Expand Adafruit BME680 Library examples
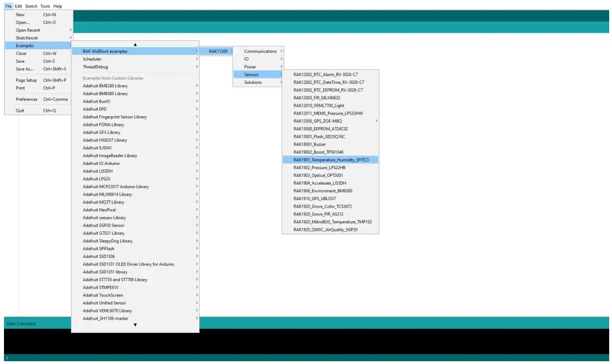 tap(135, 94)
